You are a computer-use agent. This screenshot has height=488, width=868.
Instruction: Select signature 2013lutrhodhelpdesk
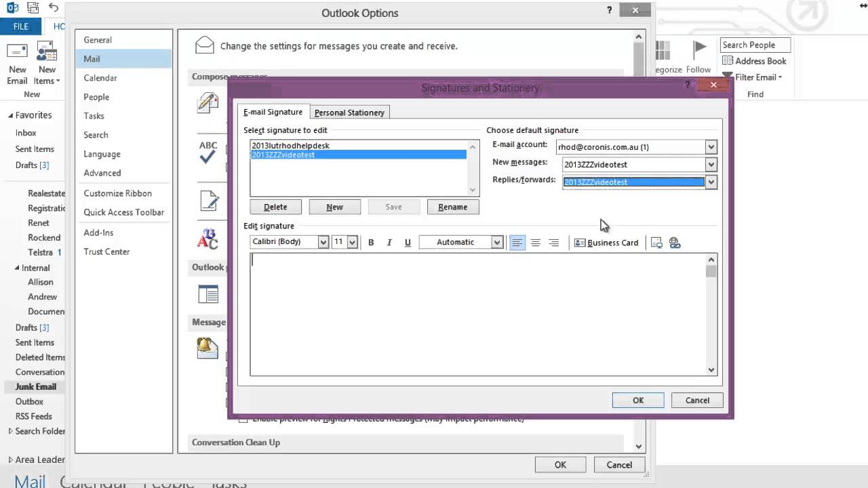pyautogui.click(x=359, y=146)
